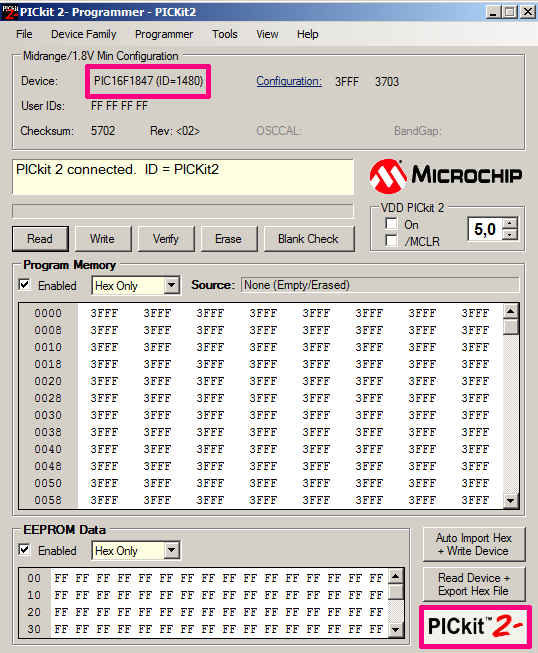Toggle the /MCLR checkbox
538x653 pixels.
[391, 241]
